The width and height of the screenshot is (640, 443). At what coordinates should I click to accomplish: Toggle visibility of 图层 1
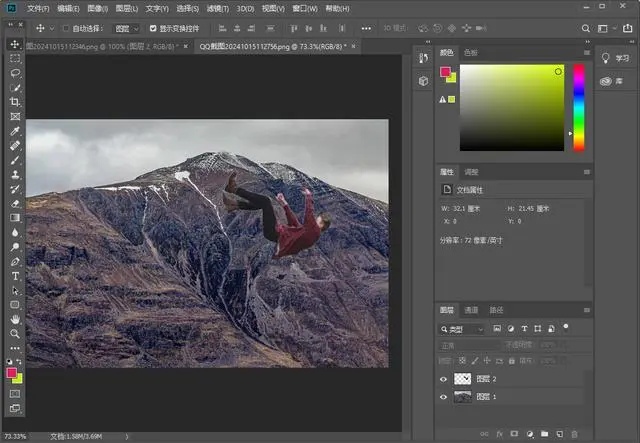445,397
